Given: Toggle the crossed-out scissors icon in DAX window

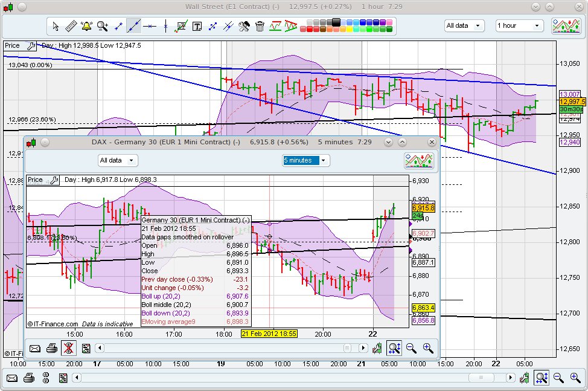Looking at the screenshot, I should (68, 348).
